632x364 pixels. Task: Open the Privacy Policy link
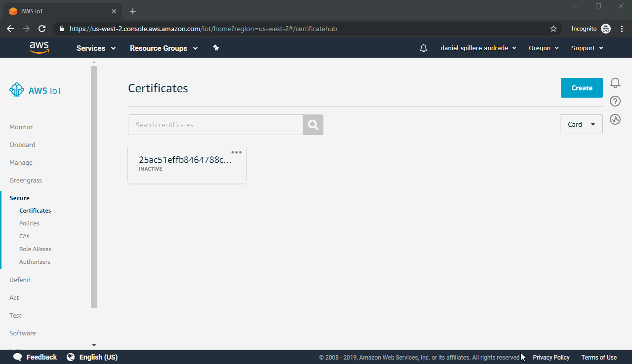pyautogui.click(x=551, y=357)
